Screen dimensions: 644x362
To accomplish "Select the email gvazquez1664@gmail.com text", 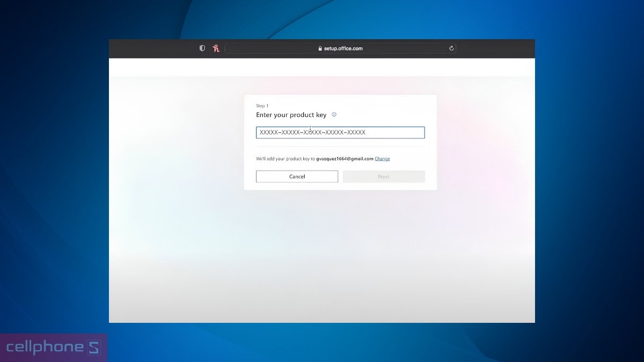I will click(x=345, y=159).
